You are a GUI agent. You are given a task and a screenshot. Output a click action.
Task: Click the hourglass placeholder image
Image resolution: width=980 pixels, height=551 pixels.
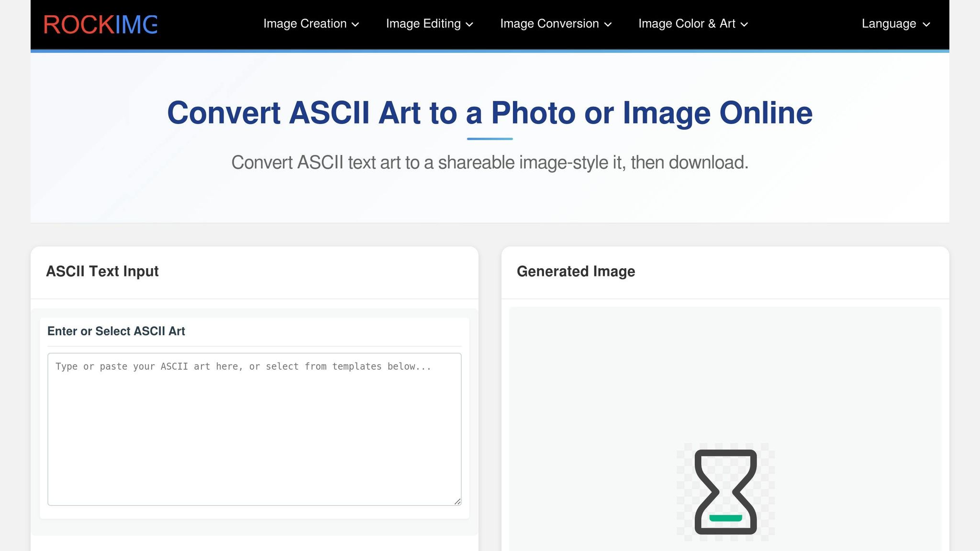[725, 492]
